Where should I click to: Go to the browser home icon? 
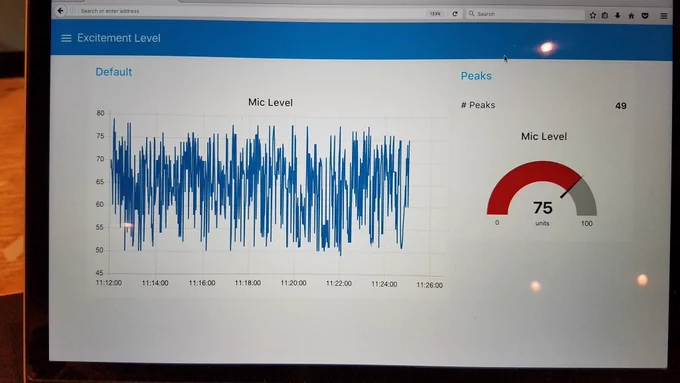pos(631,16)
